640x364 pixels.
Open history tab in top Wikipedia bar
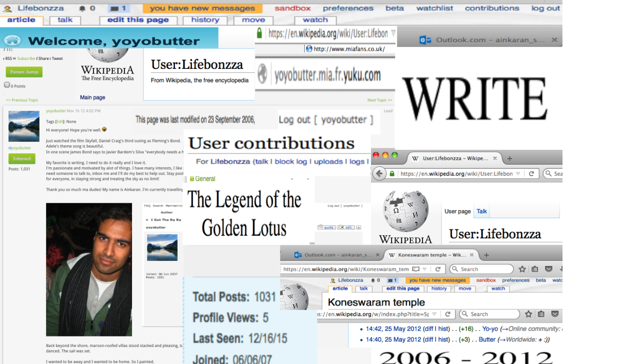[205, 20]
